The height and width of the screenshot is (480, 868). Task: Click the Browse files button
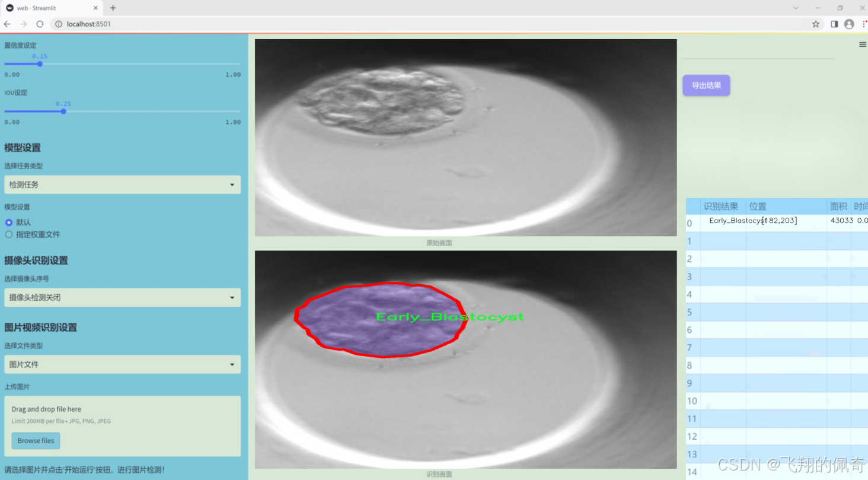pyautogui.click(x=36, y=441)
